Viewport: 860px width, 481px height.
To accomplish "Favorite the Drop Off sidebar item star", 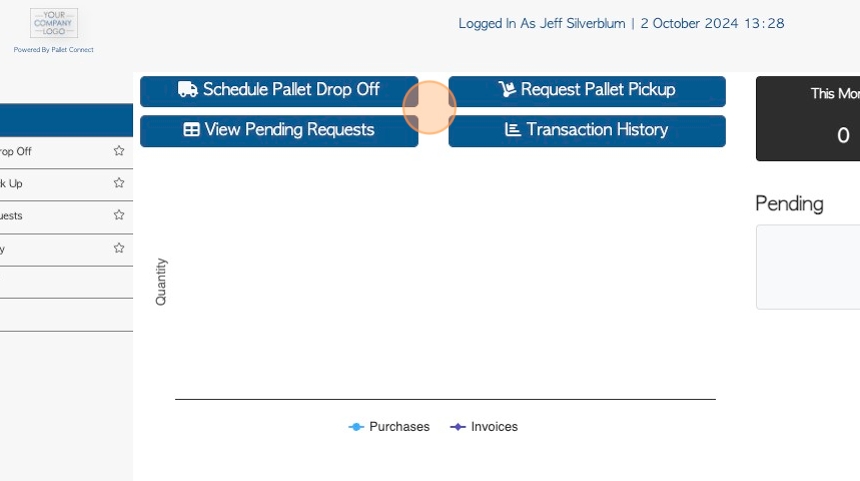I will tap(119, 151).
